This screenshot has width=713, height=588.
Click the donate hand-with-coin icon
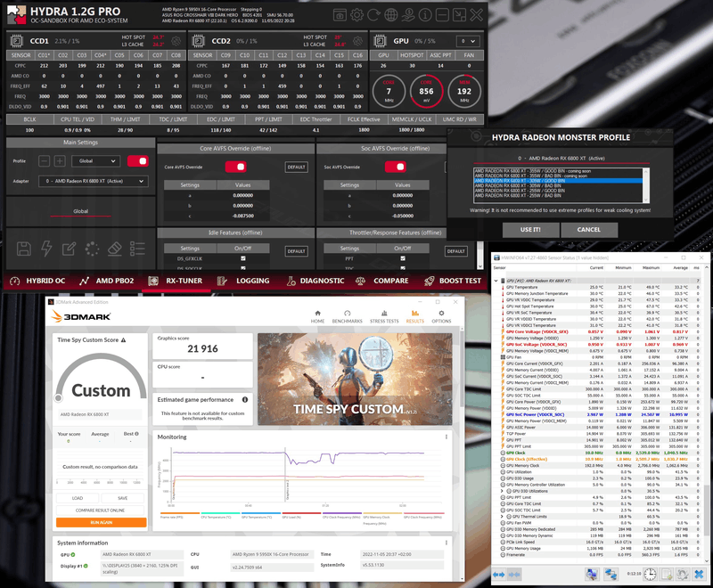[408, 15]
